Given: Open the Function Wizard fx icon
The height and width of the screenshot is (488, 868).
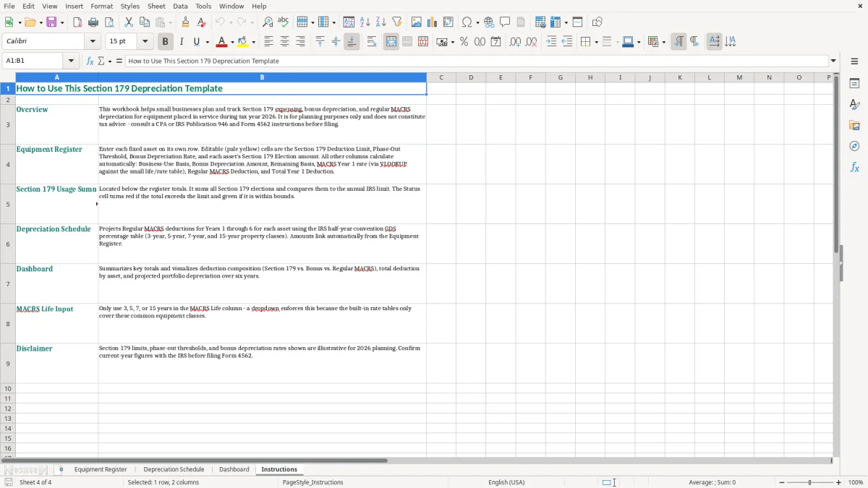Looking at the screenshot, I should (90, 61).
